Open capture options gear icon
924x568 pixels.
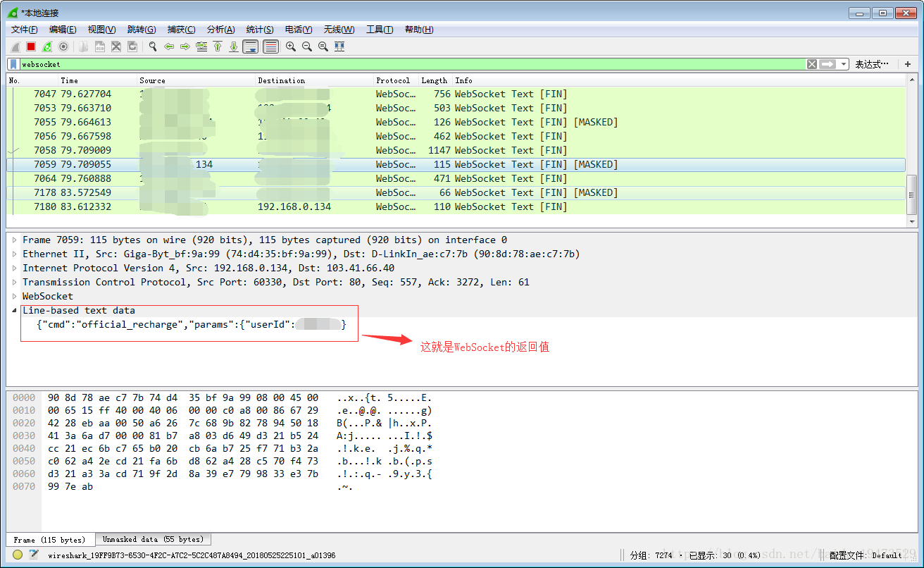click(63, 47)
